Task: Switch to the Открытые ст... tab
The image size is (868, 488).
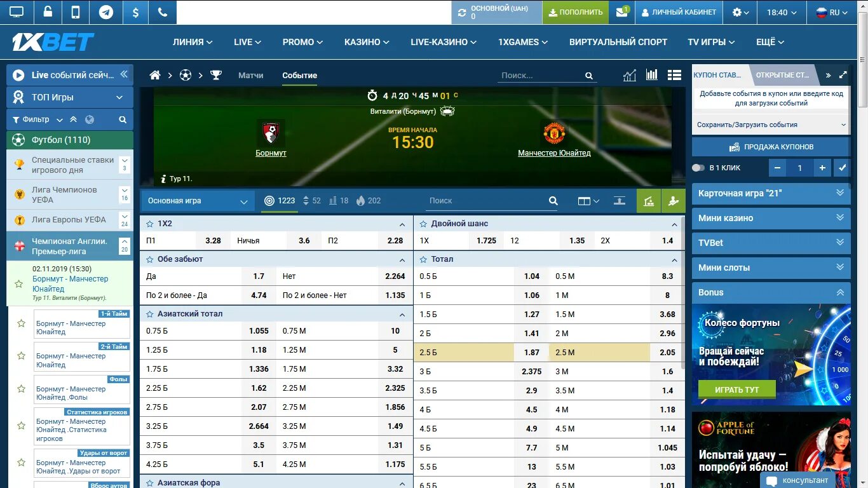Action: (x=783, y=75)
